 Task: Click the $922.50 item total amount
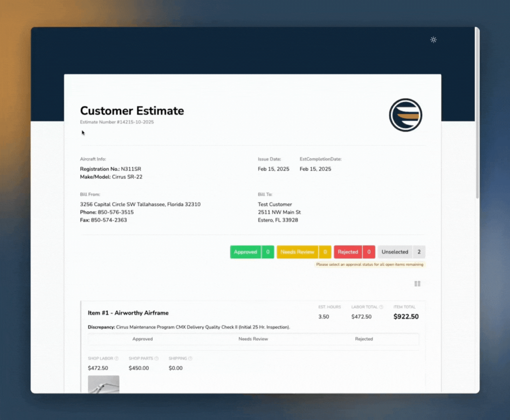click(406, 317)
